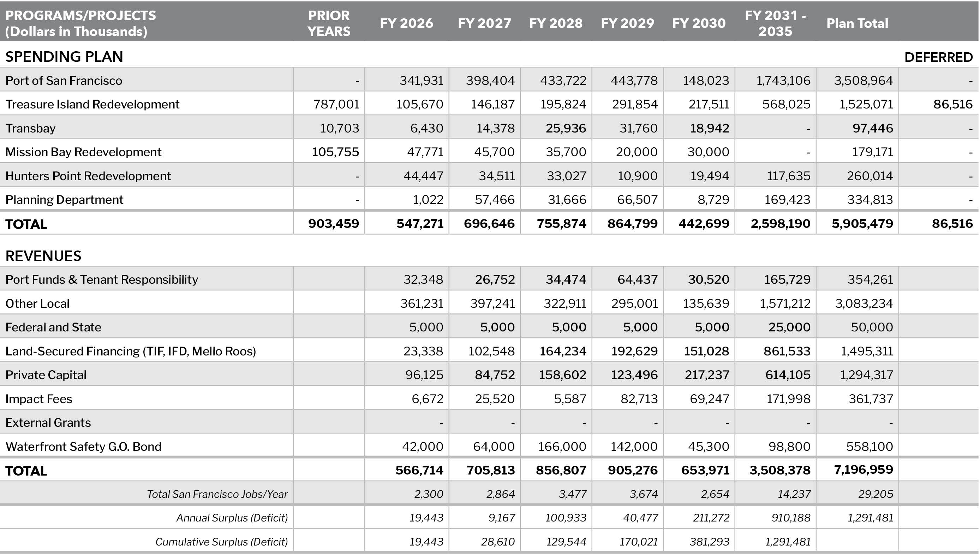This screenshot has height=560, width=980.
Task: Select cumulative surplus FY 2027 value 28,610
Action: pyautogui.click(x=498, y=542)
